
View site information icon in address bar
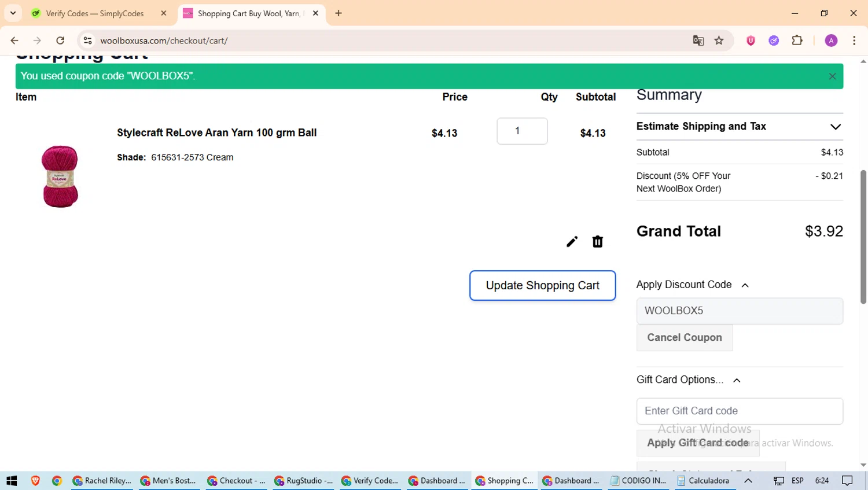(88, 40)
